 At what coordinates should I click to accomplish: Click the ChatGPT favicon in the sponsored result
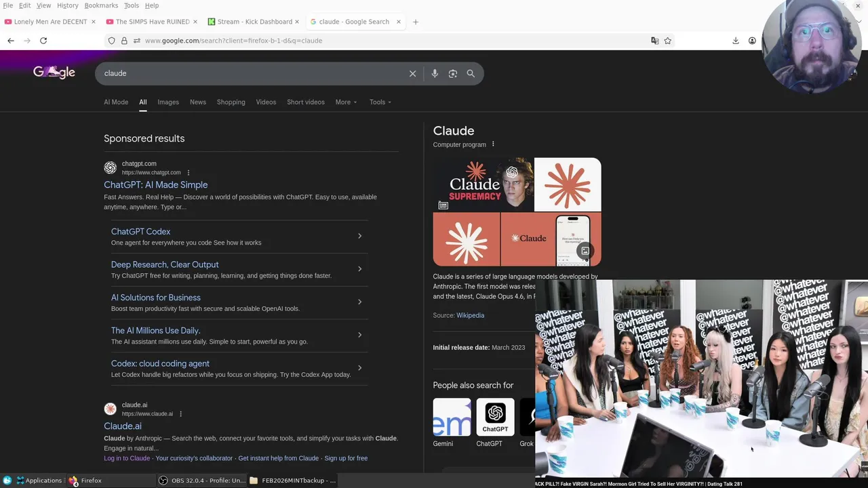pos(110,167)
